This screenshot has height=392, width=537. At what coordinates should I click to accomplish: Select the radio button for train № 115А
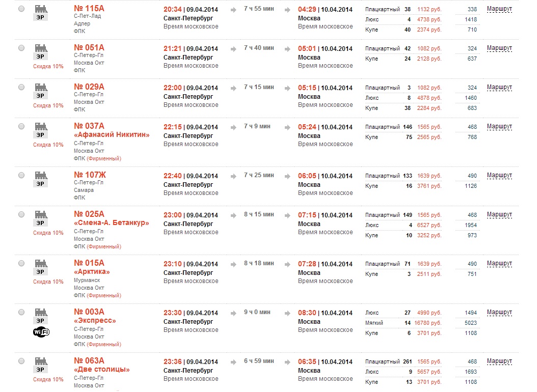click(21, 9)
